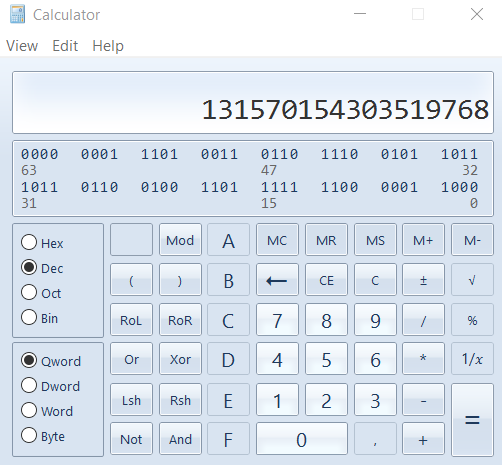This screenshot has width=502, height=465.
Task: Toggle bit group 1011 above label 32
Action: 459,154
